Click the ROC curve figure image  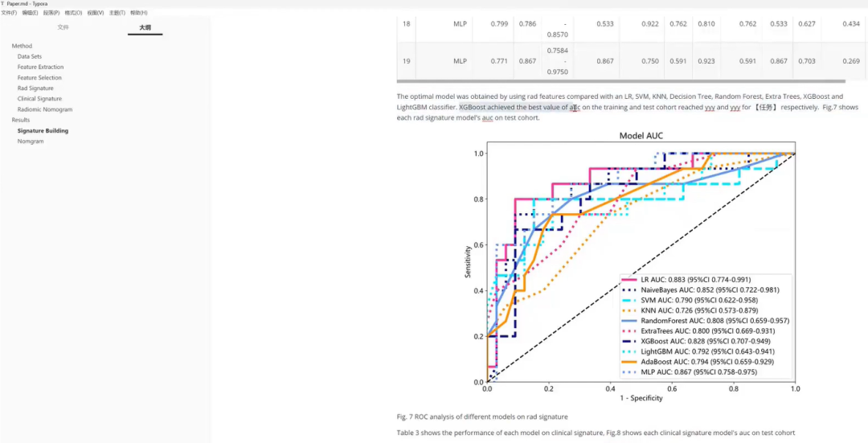[x=629, y=267]
